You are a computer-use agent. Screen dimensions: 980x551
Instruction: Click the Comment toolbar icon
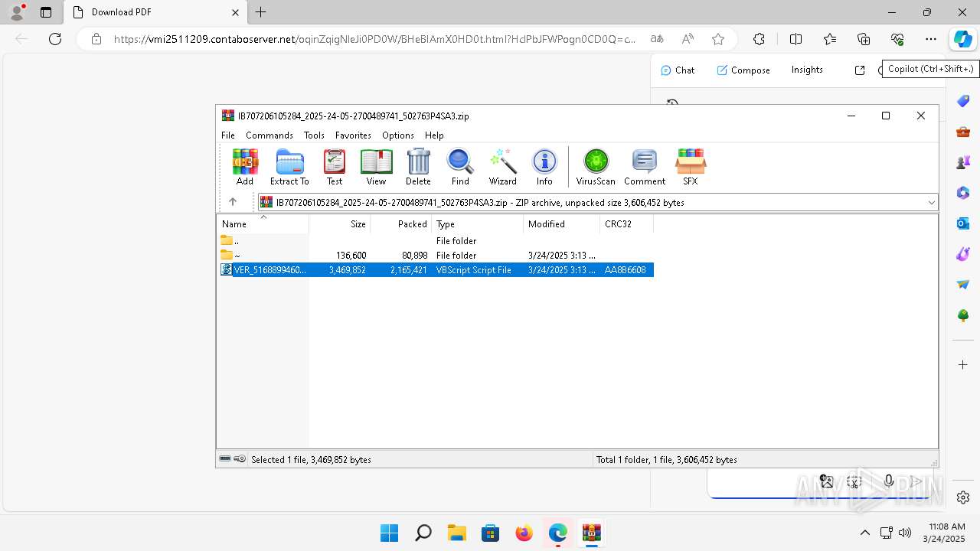pos(645,167)
